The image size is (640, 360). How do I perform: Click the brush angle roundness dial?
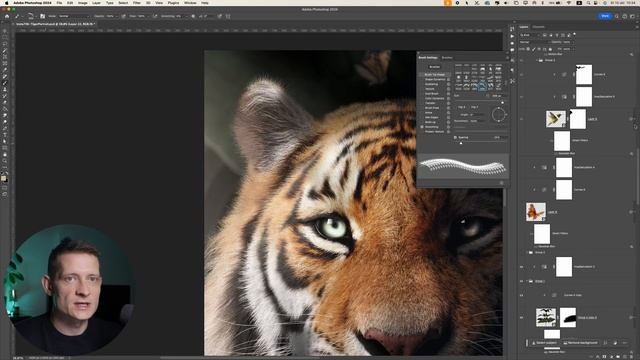[x=499, y=115]
